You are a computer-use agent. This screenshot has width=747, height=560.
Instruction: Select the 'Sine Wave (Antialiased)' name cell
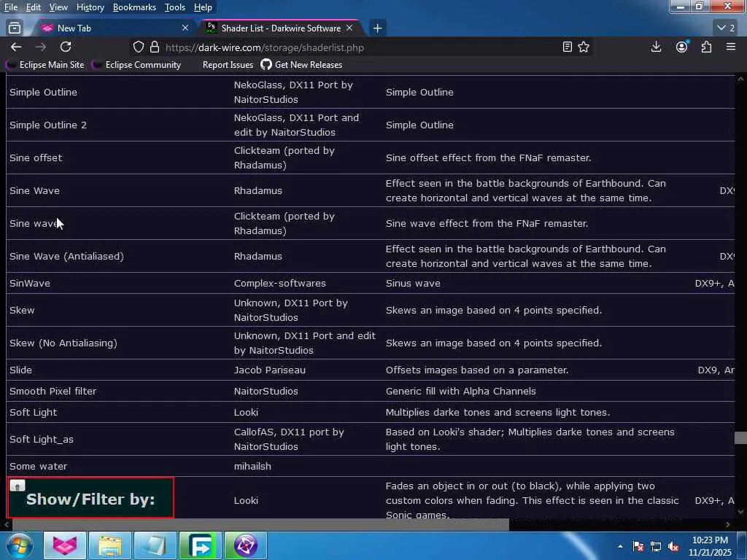(66, 257)
